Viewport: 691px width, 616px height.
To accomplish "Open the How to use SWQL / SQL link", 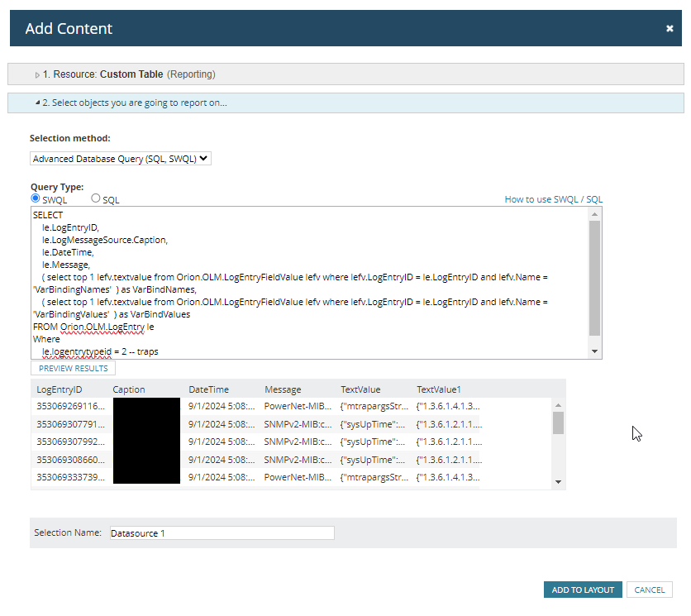I will click(x=554, y=199).
